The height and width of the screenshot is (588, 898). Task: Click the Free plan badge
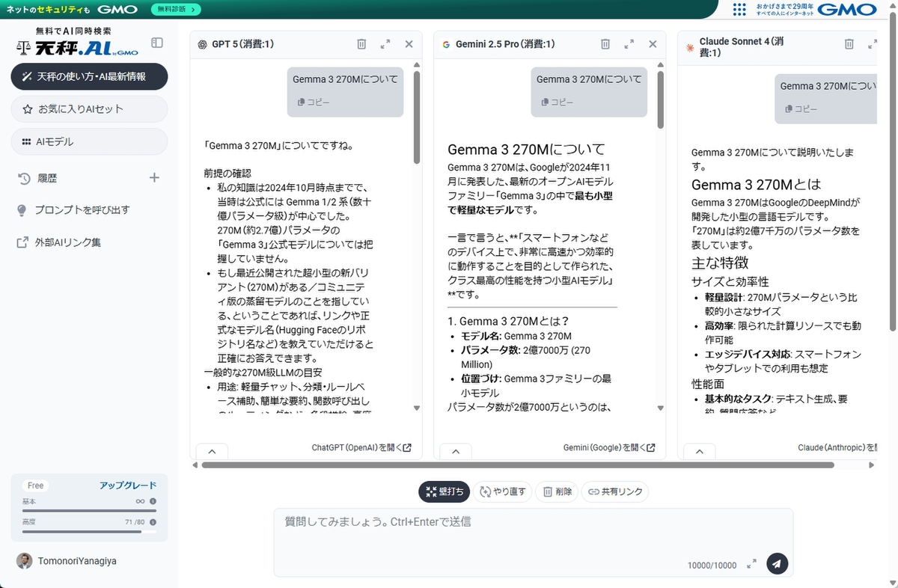click(x=36, y=486)
